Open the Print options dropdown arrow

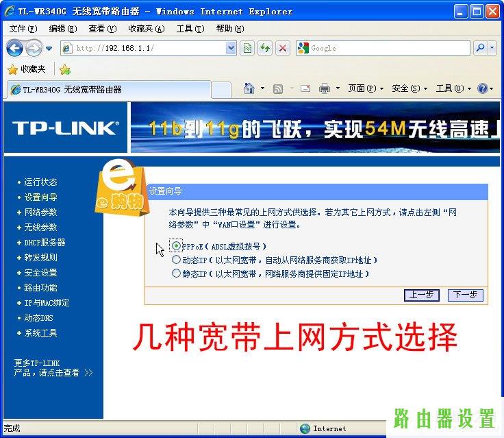point(338,88)
